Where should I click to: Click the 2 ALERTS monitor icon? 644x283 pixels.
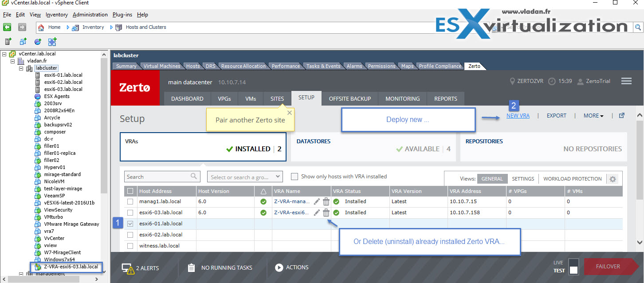coord(128,268)
